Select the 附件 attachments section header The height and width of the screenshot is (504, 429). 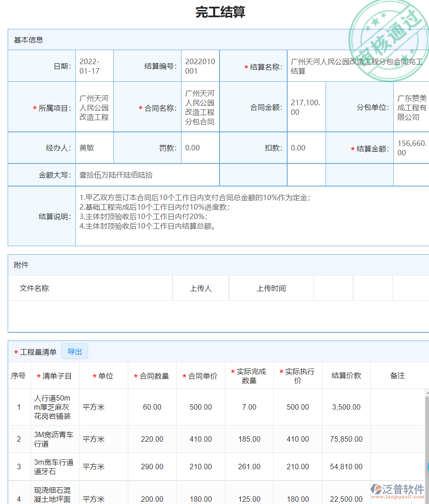coord(19,264)
